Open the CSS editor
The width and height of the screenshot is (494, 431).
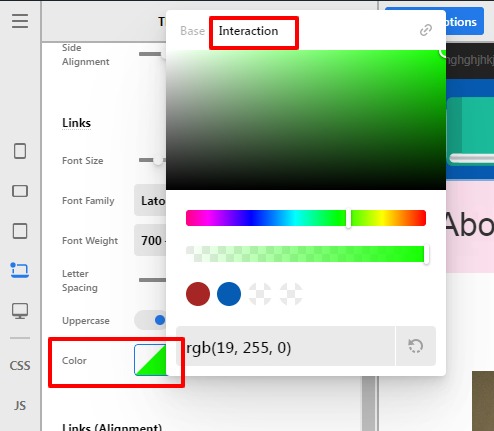[20, 366]
